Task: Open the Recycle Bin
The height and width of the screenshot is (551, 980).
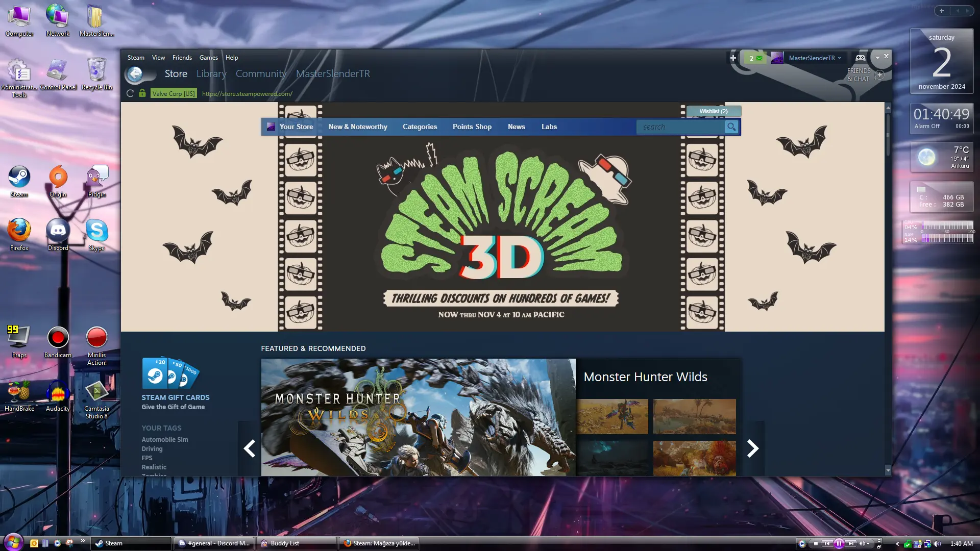Action: (97, 74)
